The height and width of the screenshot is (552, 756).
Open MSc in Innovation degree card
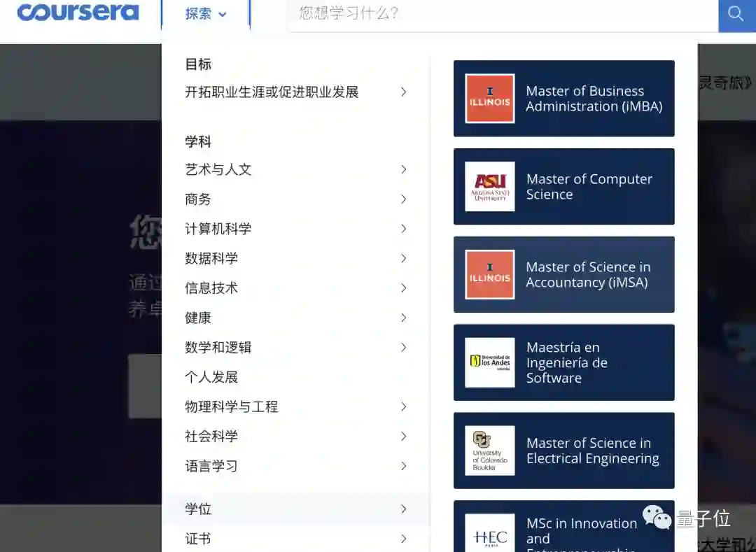tap(563, 527)
